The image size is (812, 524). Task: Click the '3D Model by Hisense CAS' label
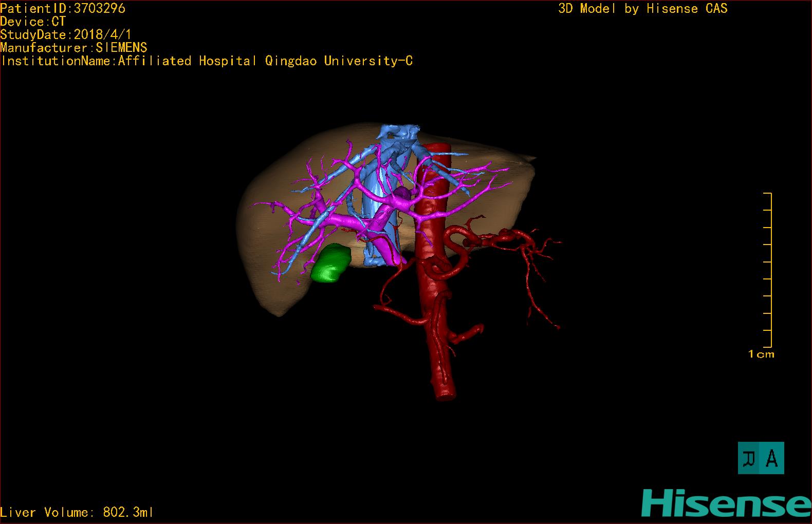pos(643,9)
